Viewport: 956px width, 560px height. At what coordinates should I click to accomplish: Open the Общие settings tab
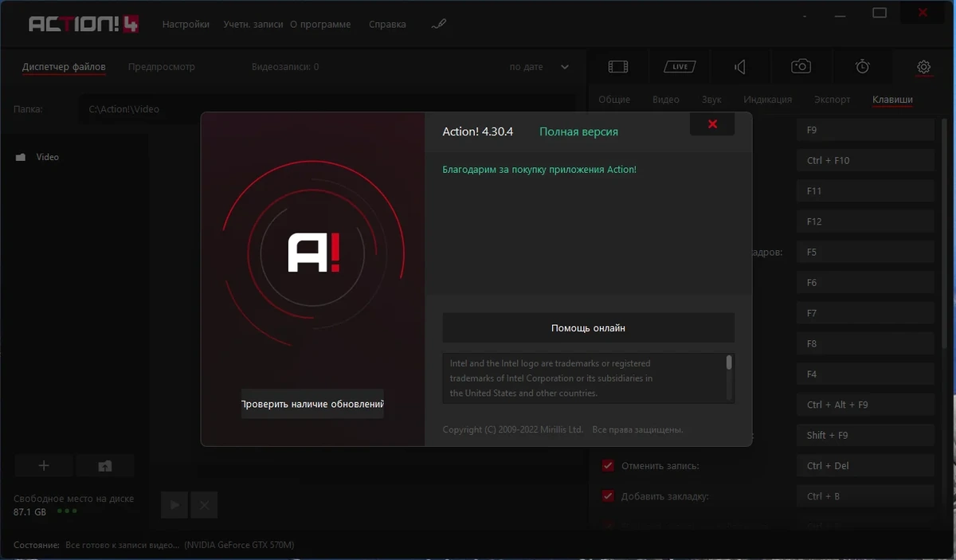pyautogui.click(x=614, y=100)
